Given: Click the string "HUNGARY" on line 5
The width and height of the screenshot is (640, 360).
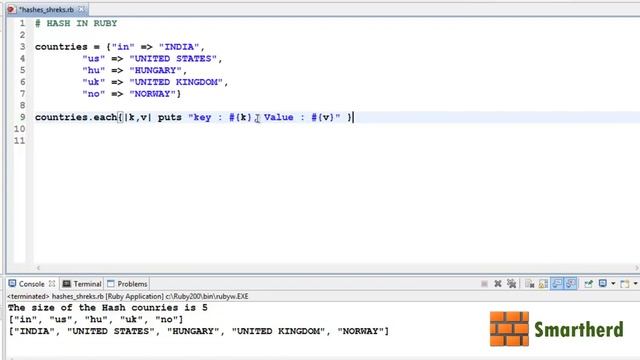Looking at the screenshot, I should (x=156, y=70).
